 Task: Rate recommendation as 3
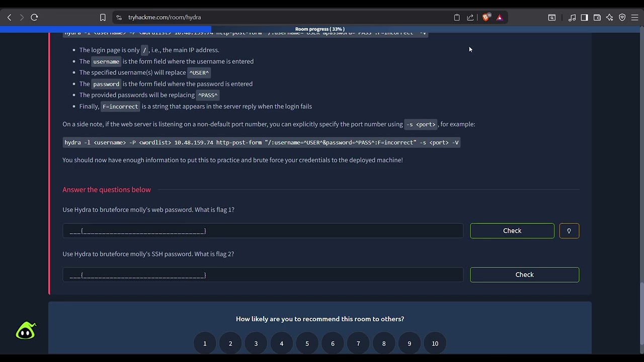pyautogui.click(x=256, y=343)
